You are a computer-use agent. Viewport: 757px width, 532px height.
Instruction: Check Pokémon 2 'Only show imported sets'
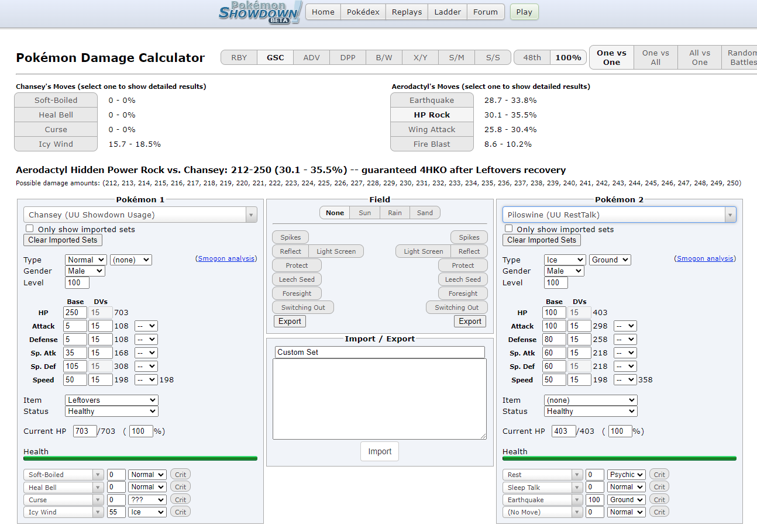[509, 229]
